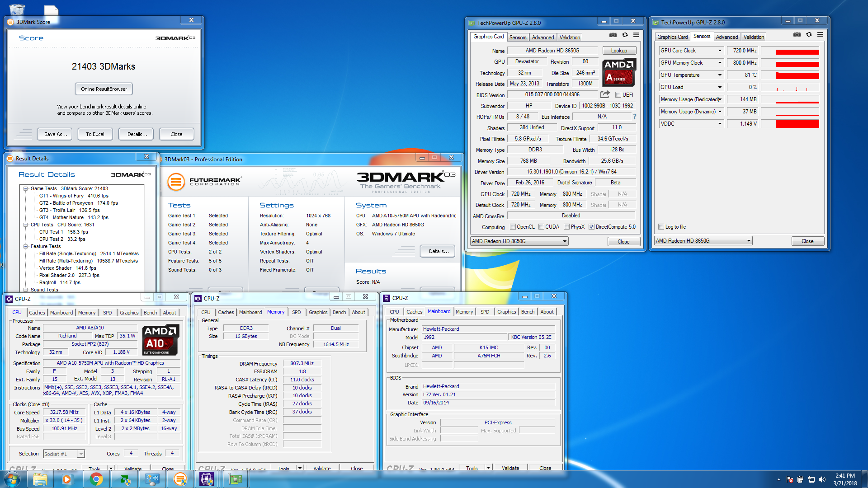Click AMD A10 logo in CPU-Z
Image resolution: width=868 pixels, height=488 pixels.
click(160, 340)
